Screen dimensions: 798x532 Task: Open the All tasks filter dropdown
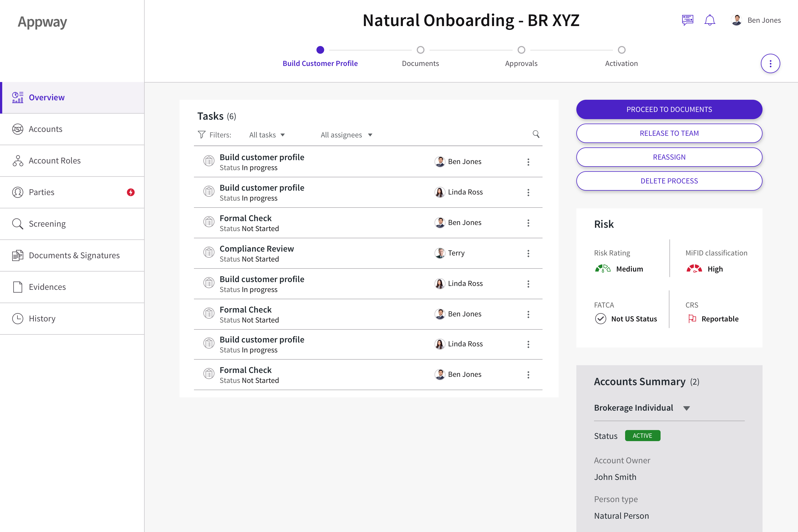coord(267,135)
